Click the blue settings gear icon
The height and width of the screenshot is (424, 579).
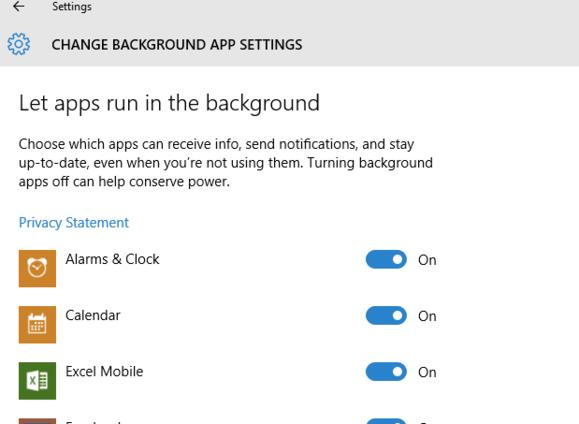tap(19, 44)
